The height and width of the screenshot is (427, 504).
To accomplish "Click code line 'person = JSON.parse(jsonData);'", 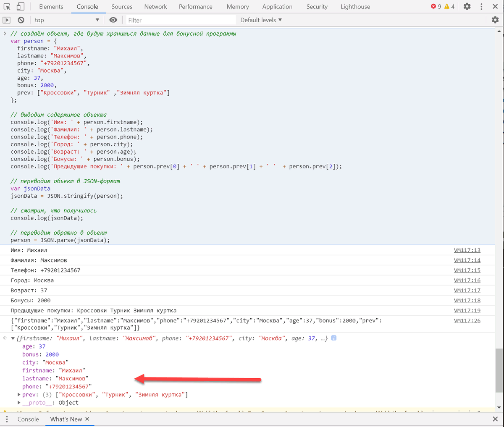I will pos(60,240).
